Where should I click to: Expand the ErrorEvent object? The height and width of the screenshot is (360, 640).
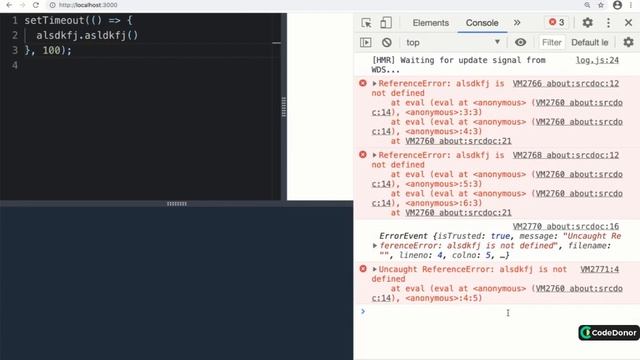tap(375, 246)
